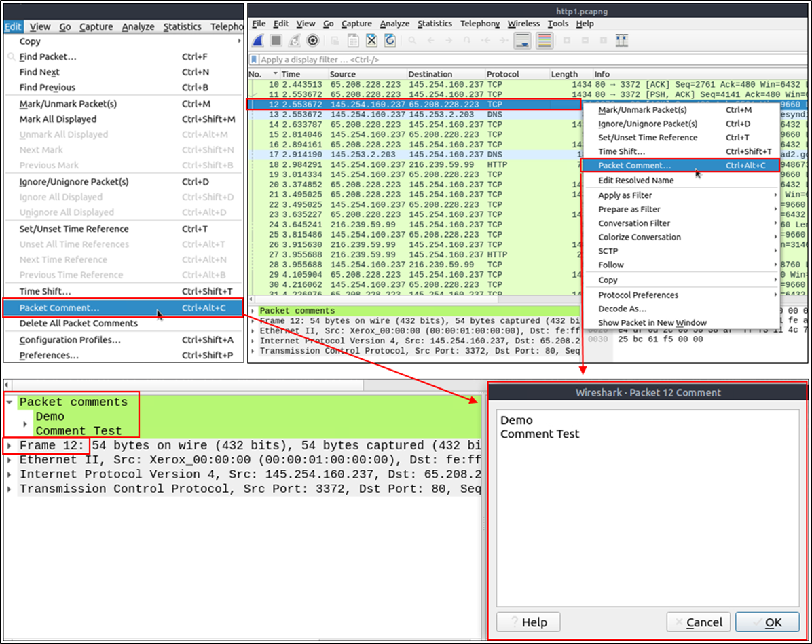
Task: Go back in packet history arrow
Action: 430,41
